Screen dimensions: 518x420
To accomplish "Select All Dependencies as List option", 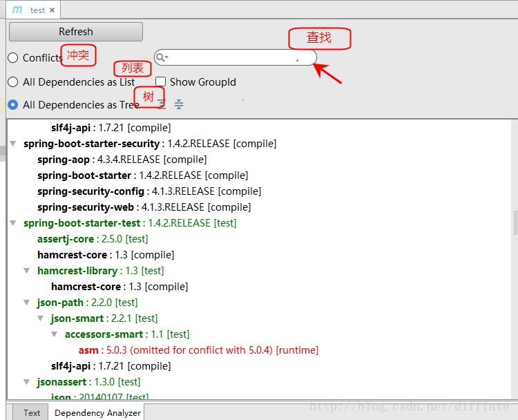I will coord(13,82).
